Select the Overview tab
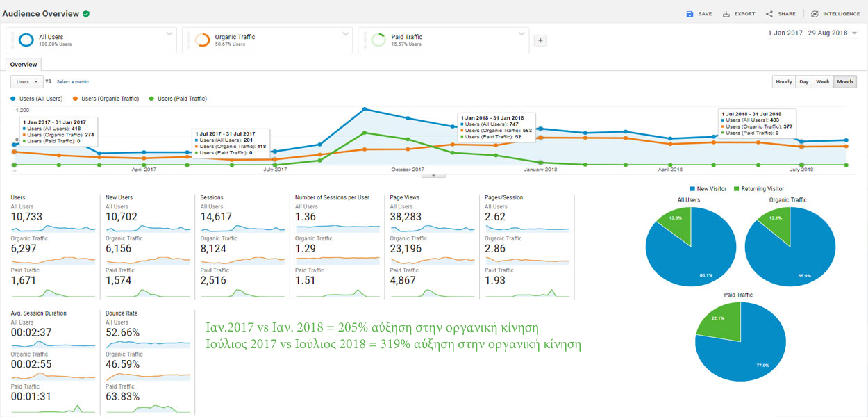The height and width of the screenshot is (417, 868). [x=24, y=65]
